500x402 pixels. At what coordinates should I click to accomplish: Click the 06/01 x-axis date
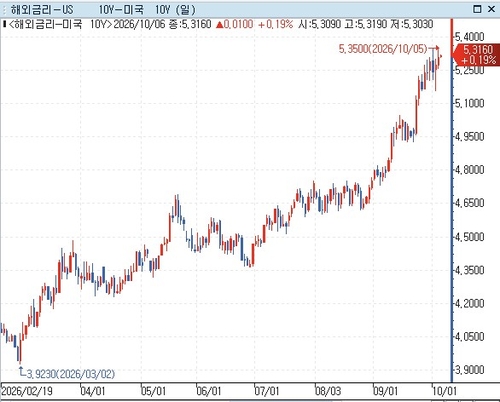(209, 391)
